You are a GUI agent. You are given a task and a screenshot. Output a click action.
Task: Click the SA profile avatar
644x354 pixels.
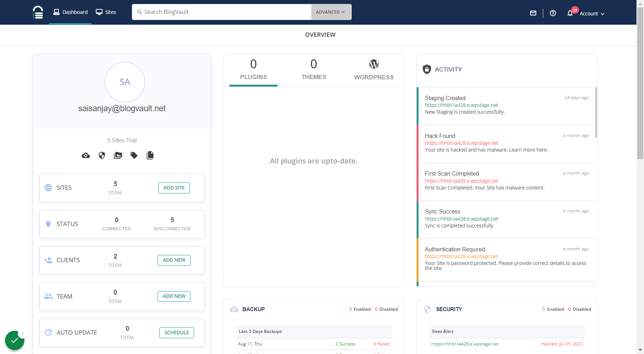coord(125,82)
